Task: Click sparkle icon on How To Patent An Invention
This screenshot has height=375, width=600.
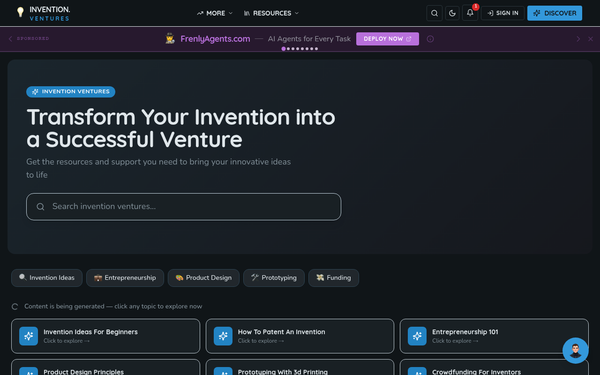Action: click(223, 336)
